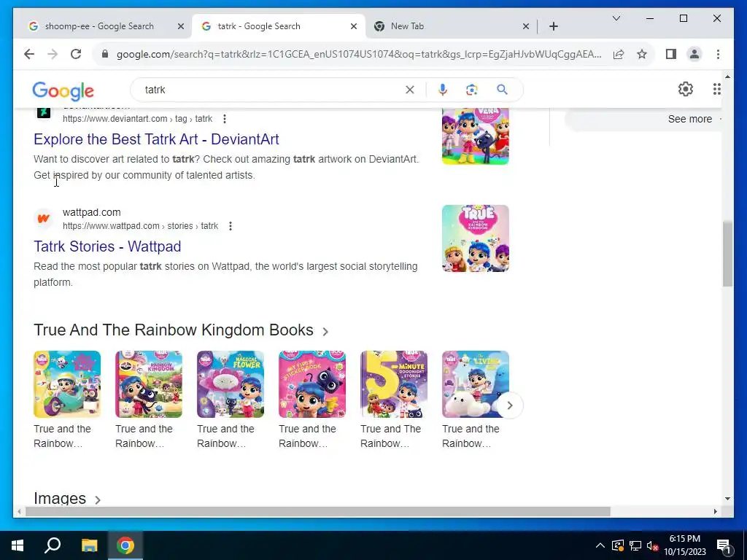Screen dimensions: 747x560
Task: Open Windows taskbar search
Action: [x=53, y=545]
